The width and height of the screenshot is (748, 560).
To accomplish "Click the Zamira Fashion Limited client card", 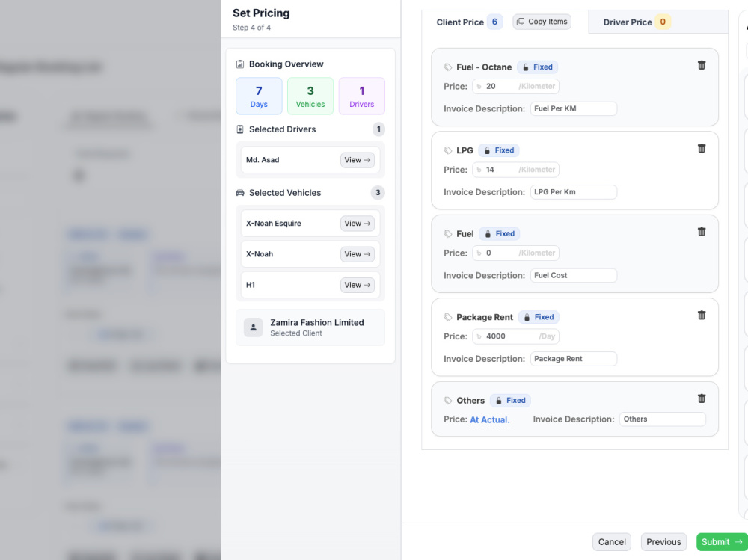I will tap(310, 327).
